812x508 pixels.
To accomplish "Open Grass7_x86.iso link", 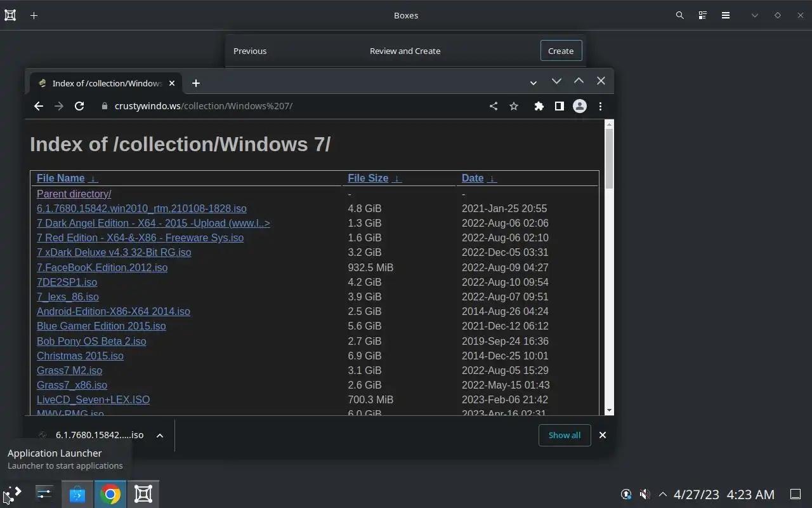I will tap(72, 385).
